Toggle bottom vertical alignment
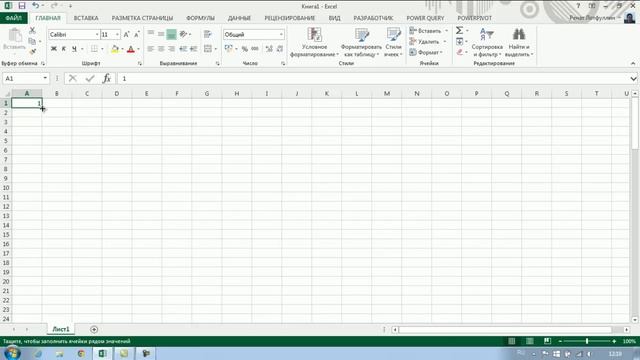 pyautogui.click(x=171, y=35)
